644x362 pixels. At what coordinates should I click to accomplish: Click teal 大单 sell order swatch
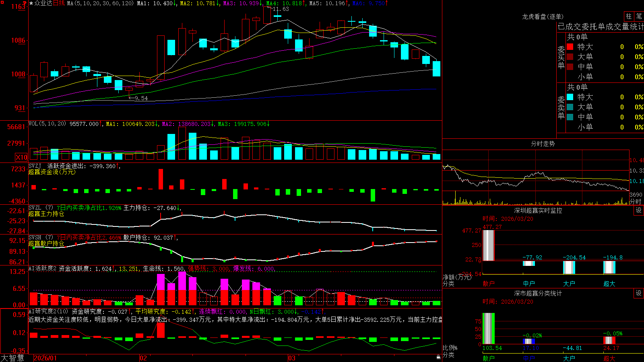pyautogui.click(x=570, y=107)
